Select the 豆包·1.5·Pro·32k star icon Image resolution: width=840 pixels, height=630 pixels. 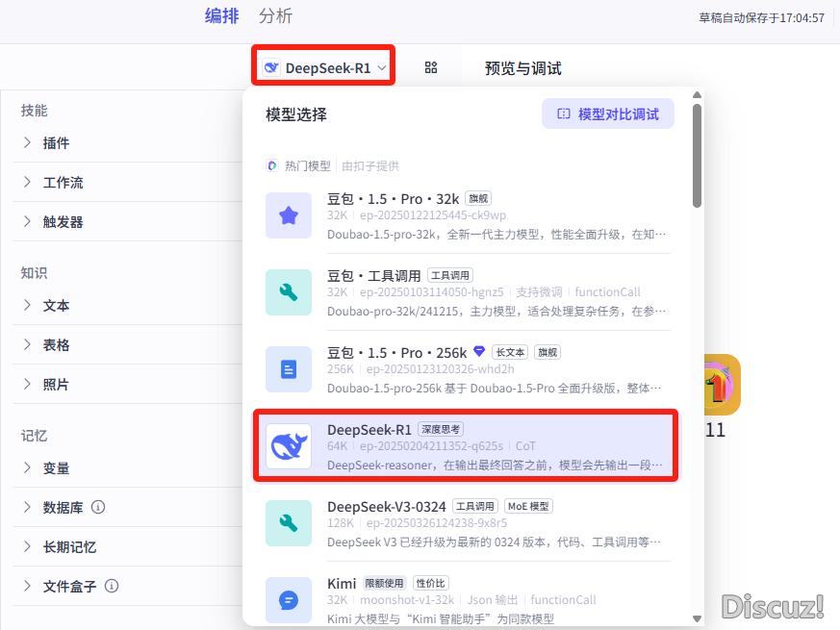point(289,215)
